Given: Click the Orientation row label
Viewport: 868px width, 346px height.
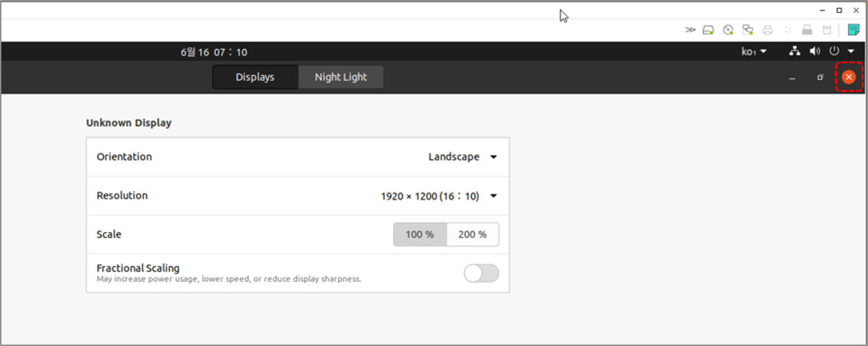Looking at the screenshot, I should click(124, 157).
